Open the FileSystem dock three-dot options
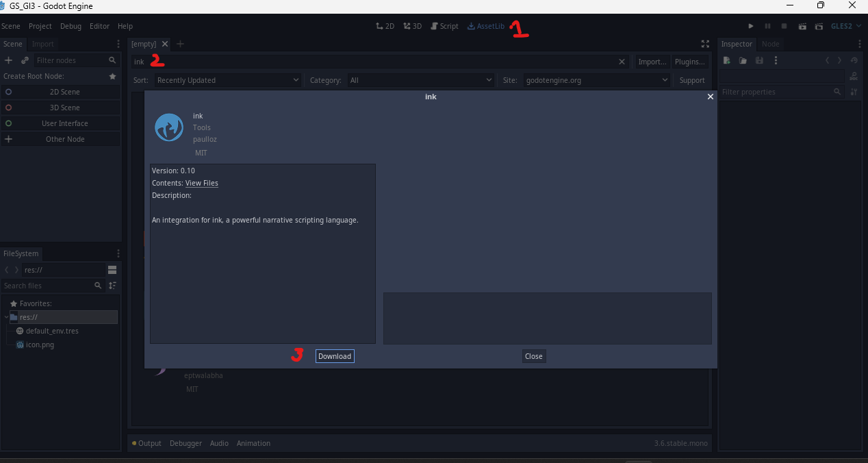 tap(118, 253)
